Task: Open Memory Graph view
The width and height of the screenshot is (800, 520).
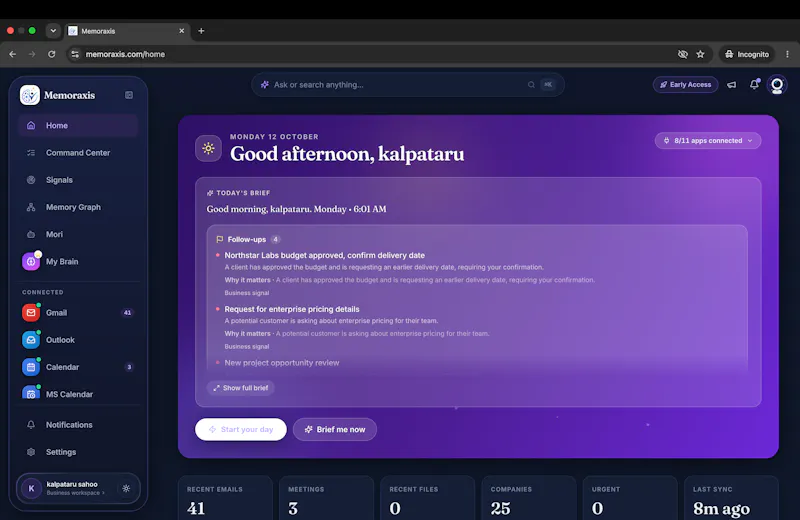Action: (78, 207)
